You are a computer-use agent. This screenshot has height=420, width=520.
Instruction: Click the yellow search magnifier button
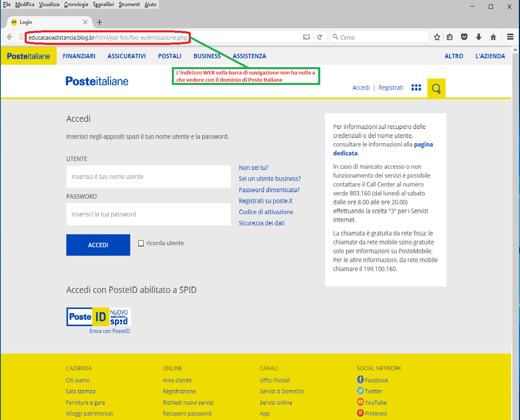click(436, 88)
